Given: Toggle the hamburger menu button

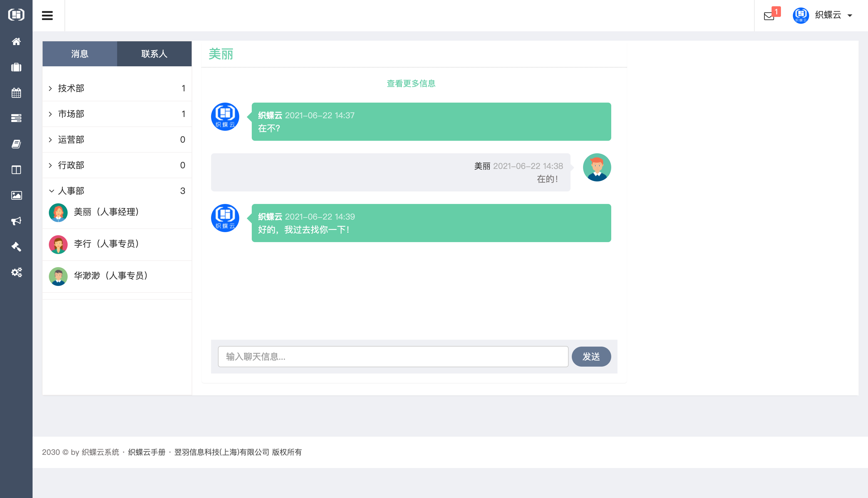Looking at the screenshot, I should click(47, 16).
